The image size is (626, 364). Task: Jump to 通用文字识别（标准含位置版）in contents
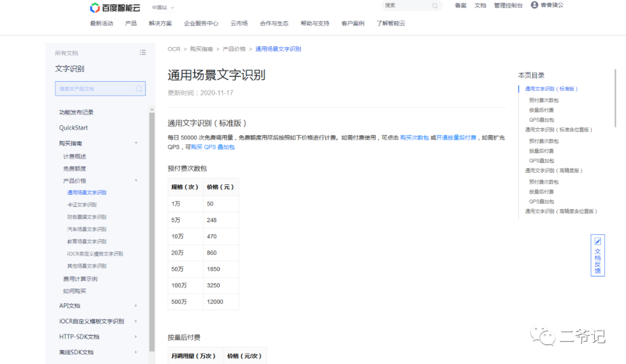559,129
